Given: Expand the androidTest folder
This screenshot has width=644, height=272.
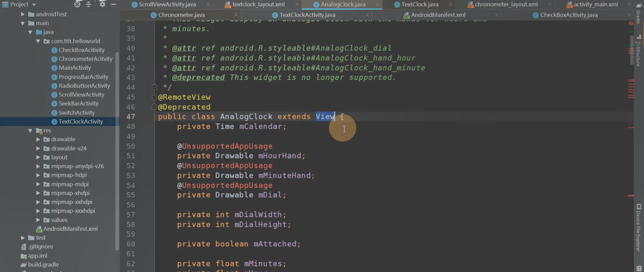Looking at the screenshot, I should [23, 14].
